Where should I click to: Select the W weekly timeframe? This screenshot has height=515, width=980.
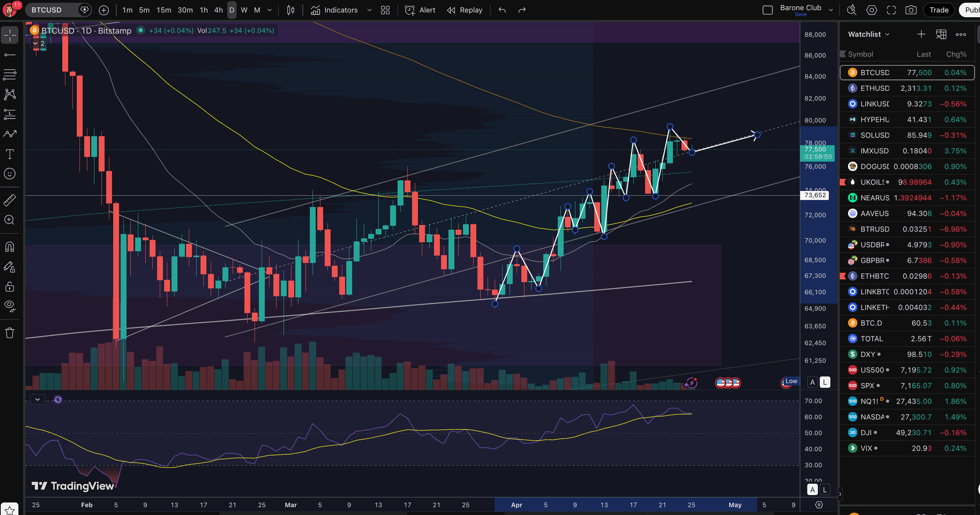(x=244, y=10)
